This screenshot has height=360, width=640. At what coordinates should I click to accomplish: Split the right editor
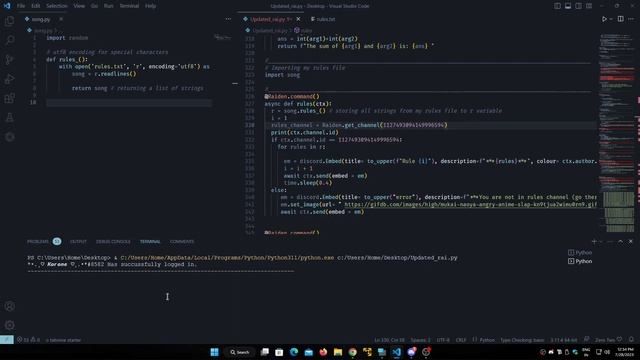pos(620,19)
